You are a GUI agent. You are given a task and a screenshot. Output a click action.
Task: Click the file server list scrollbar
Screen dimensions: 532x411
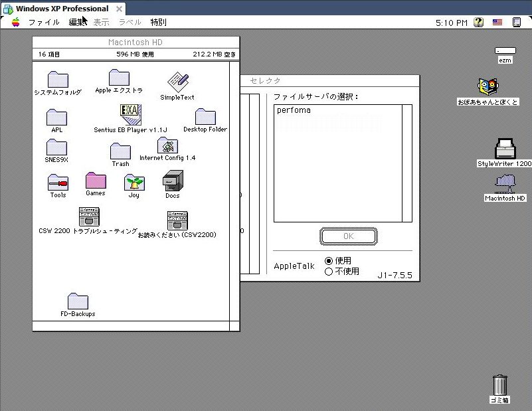pos(407,163)
